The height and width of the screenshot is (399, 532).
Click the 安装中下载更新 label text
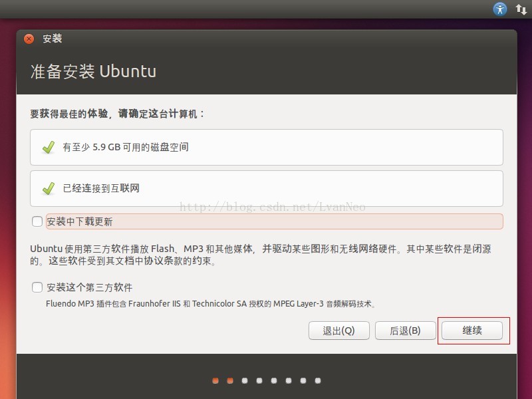pyautogui.click(x=80, y=221)
